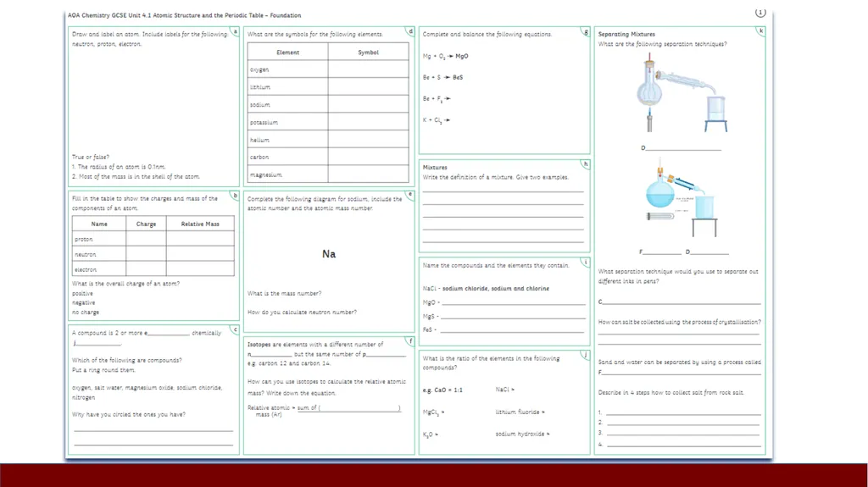Viewport: 868px width, 487px height.
Task: Click the corner label 'k' on Separating Mixtures box
Action: coord(761,31)
